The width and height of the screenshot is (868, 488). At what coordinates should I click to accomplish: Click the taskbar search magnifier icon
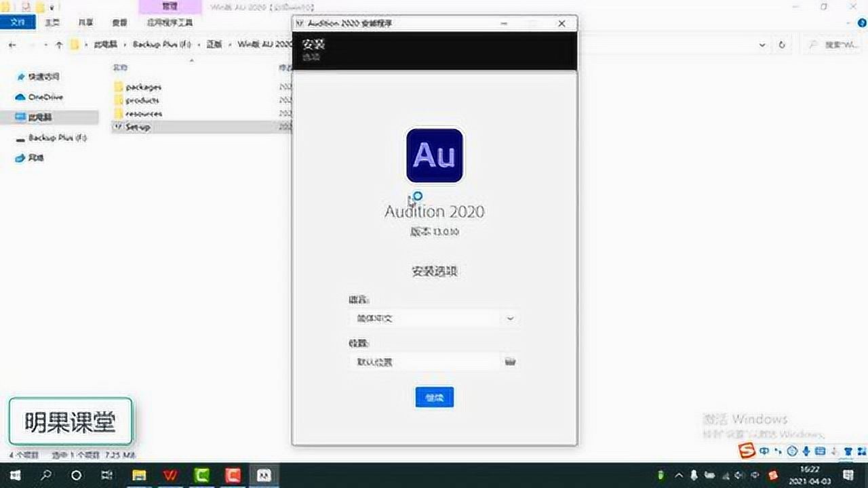pos(45,475)
